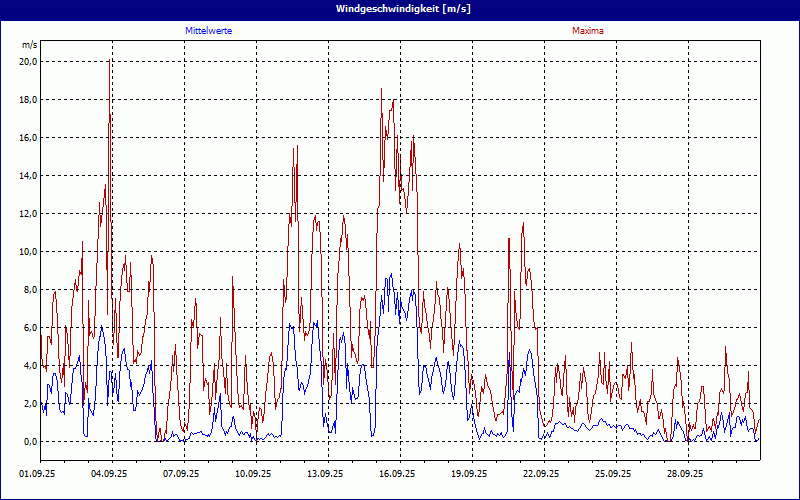Select the red Maxima legend label
The height and width of the screenshot is (500, 800).
click(587, 32)
